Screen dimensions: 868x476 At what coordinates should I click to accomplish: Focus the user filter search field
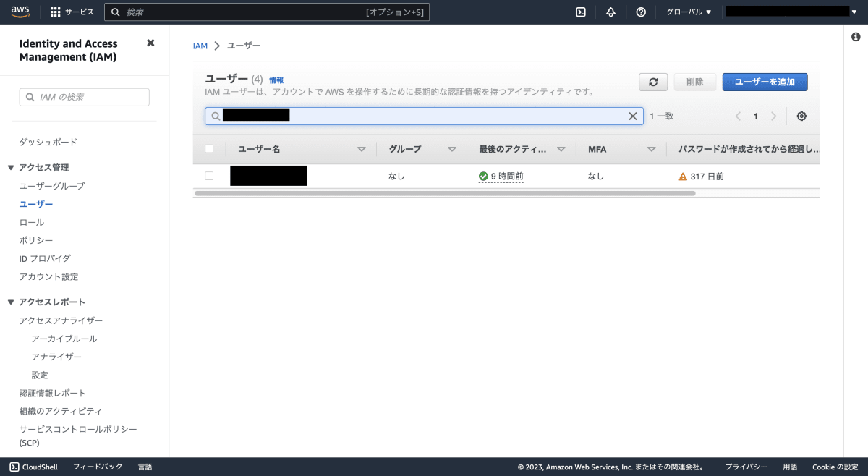pos(424,116)
